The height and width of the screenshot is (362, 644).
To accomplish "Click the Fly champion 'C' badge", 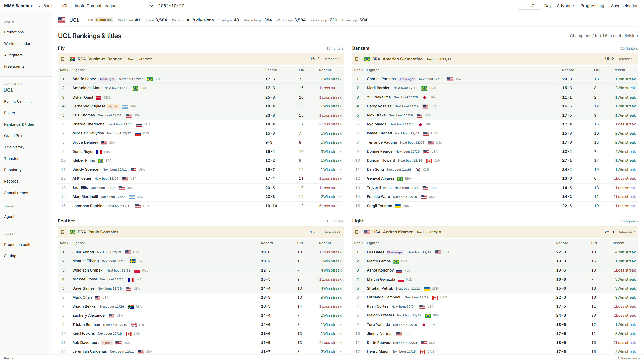I will coord(62,59).
